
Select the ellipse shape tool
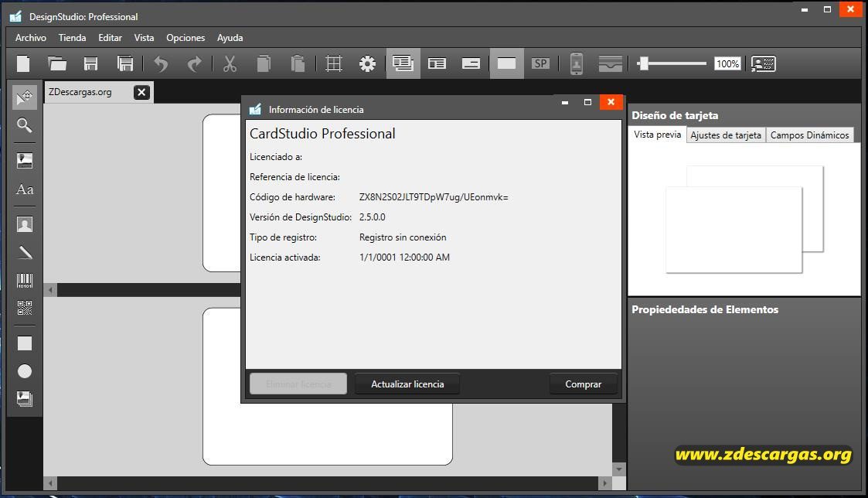(25, 371)
